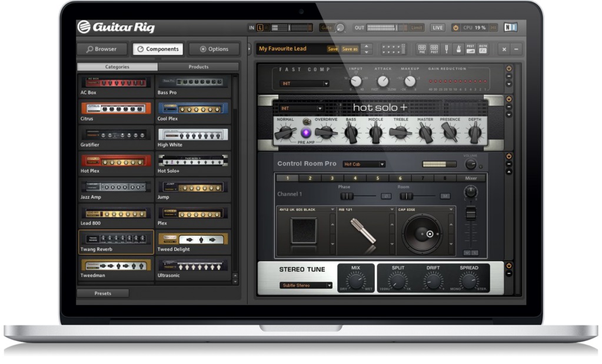Image resolution: width=602 pixels, height=364 pixels.
Task: Clear rack using the X button
Action: click(x=504, y=49)
